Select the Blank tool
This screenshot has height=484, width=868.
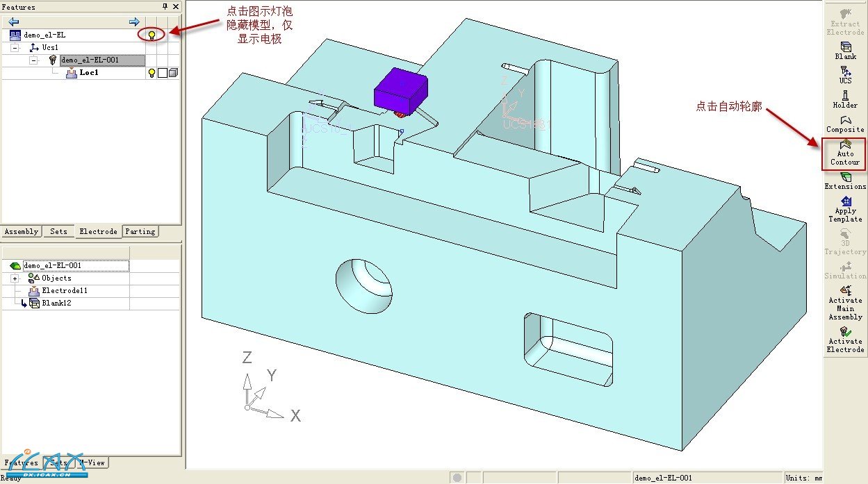[x=845, y=50]
